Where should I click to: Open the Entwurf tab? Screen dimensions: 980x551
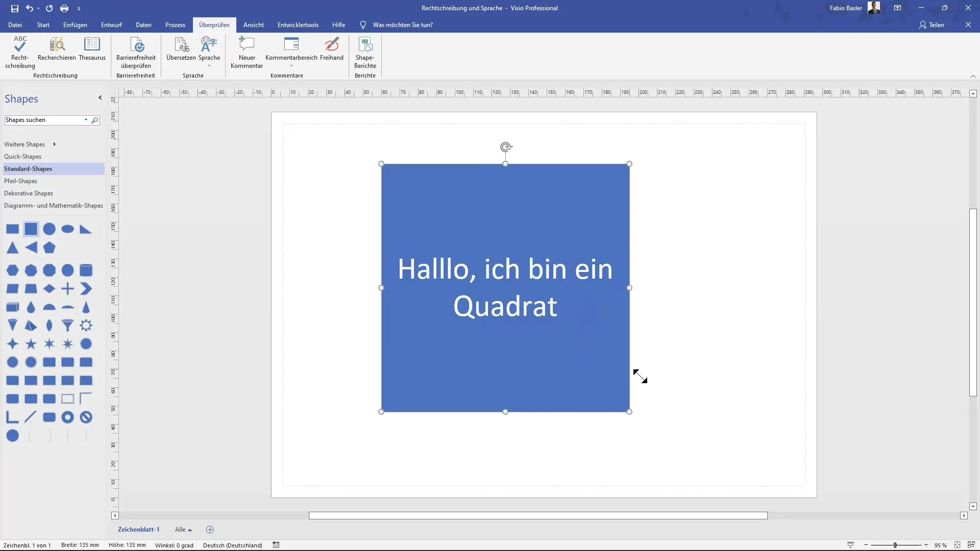[111, 25]
